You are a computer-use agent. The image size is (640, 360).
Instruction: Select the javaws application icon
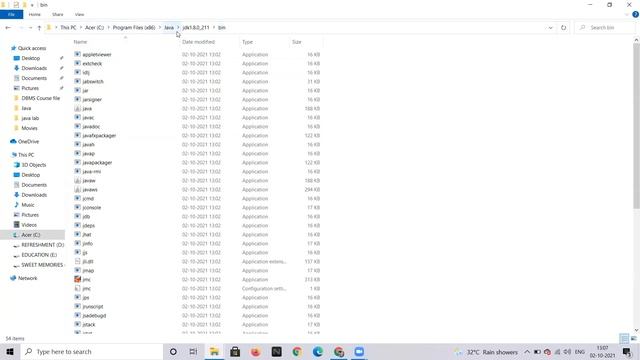coord(78,189)
